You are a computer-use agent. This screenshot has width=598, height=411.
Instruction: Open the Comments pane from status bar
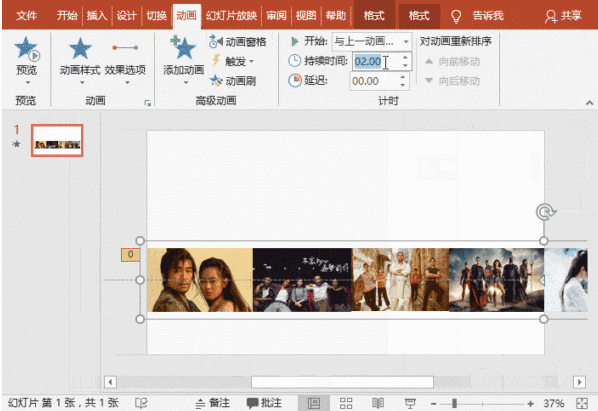point(264,403)
